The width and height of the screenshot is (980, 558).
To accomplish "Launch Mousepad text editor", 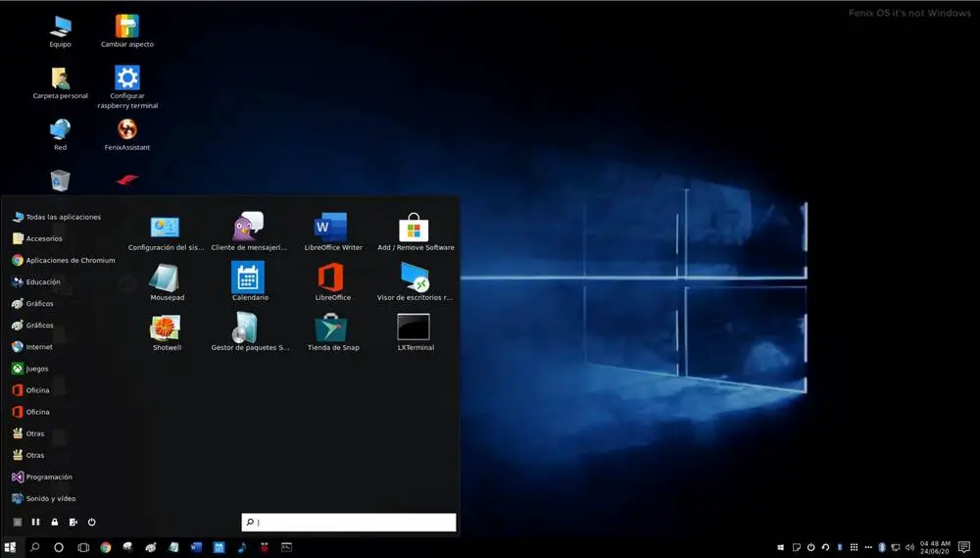I will (167, 282).
